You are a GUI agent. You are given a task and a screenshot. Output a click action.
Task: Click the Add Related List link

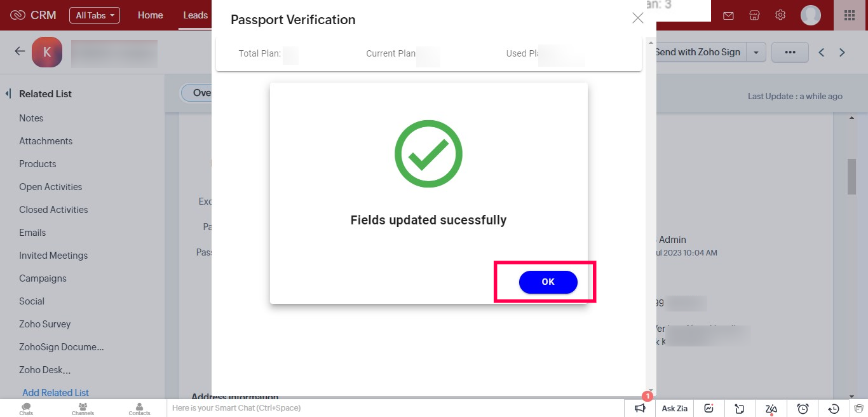click(x=55, y=393)
